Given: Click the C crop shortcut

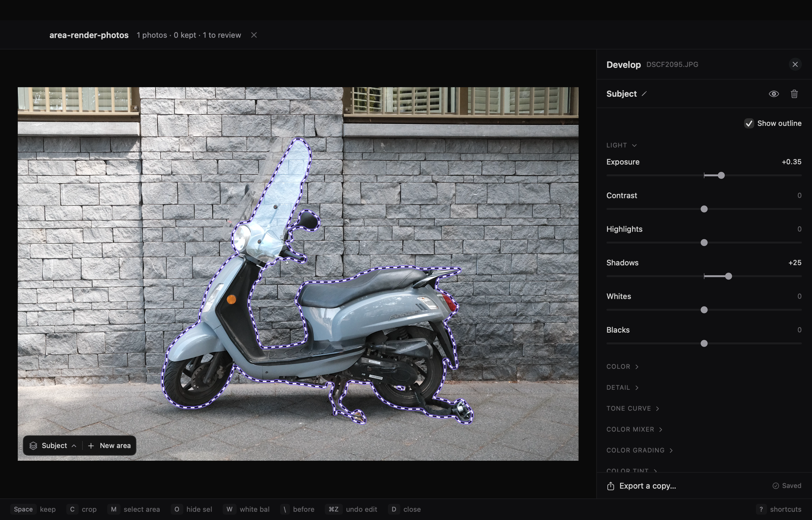Looking at the screenshot, I should [82, 510].
